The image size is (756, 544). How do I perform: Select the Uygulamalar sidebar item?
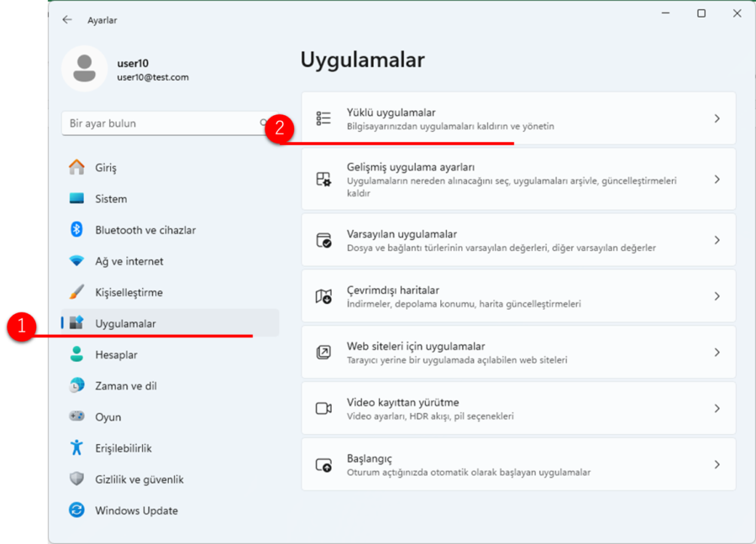click(171, 323)
